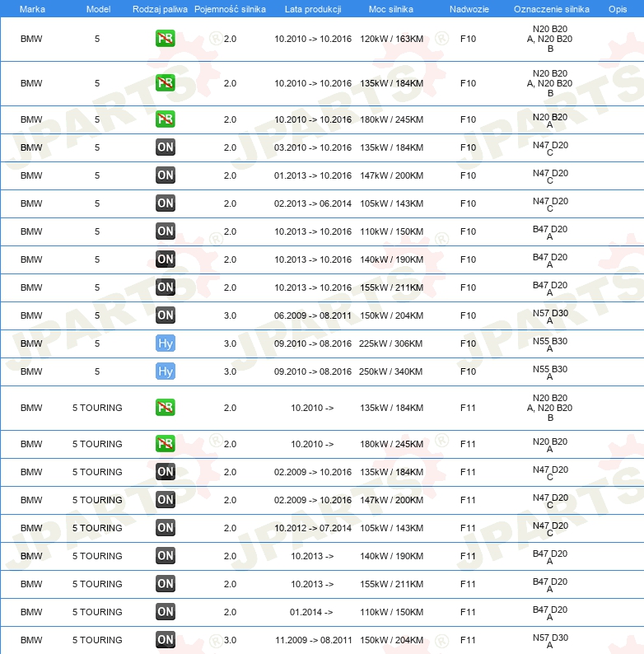Select the 5 TOURING model in the 135kW / 184KM petrol row
Image resolution: width=644 pixels, height=654 pixels.
point(97,408)
